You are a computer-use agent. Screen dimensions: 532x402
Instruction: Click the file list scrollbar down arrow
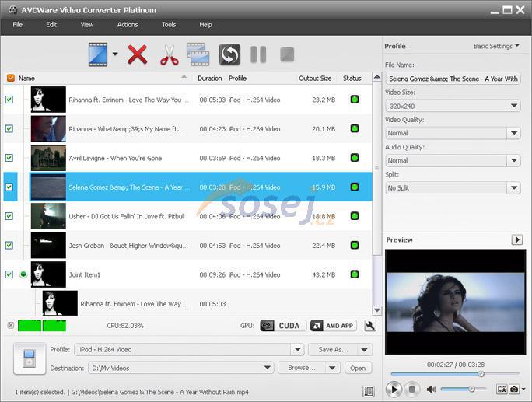(x=377, y=310)
